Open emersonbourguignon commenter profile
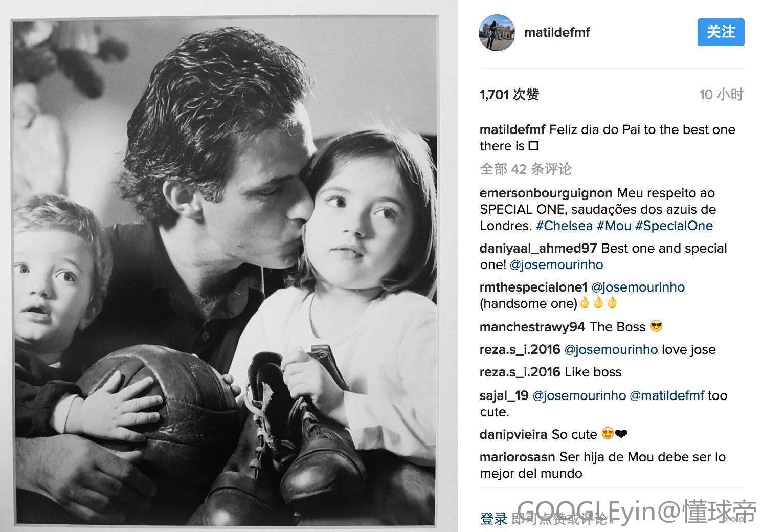Image resolution: width=763 pixels, height=532 pixels. coord(546,193)
